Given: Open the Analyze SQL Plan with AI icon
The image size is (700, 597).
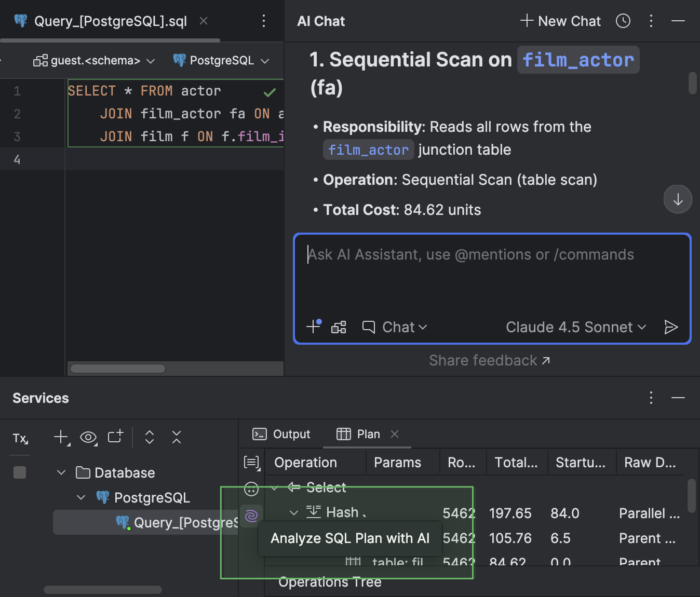Looking at the screenshot, I should pos(251,515).
